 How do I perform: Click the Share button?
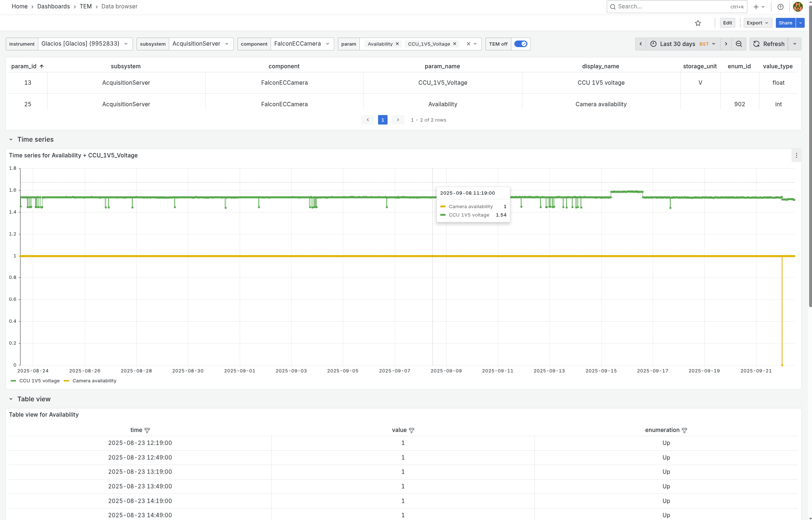(785, 23)
